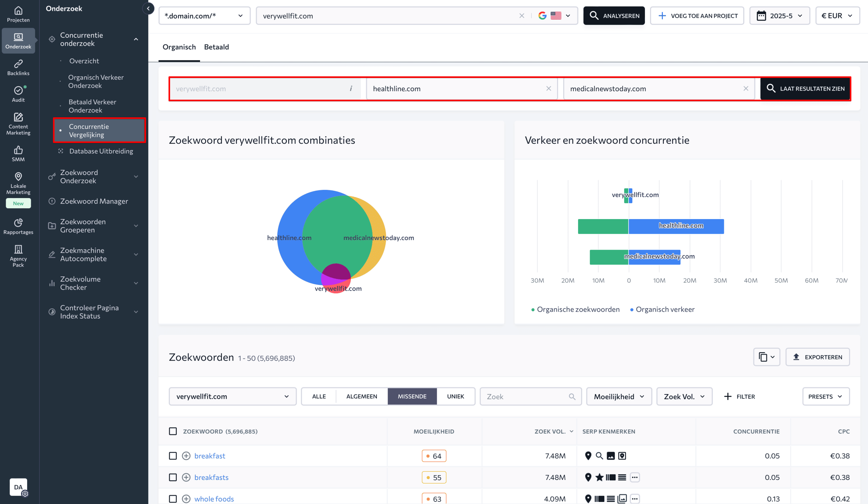868x504 pixels.
Task: Remove medicalnewstoday.com competitor with X
Action: (746, 89)
